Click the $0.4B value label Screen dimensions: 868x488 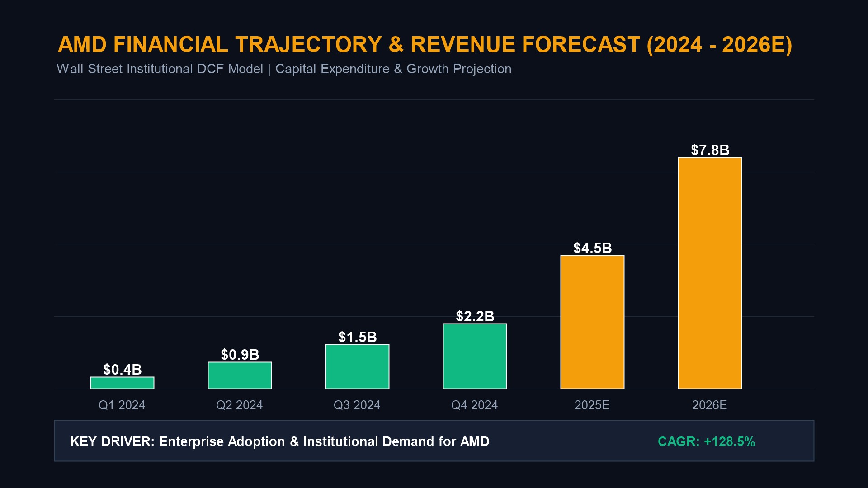(123, 370)
